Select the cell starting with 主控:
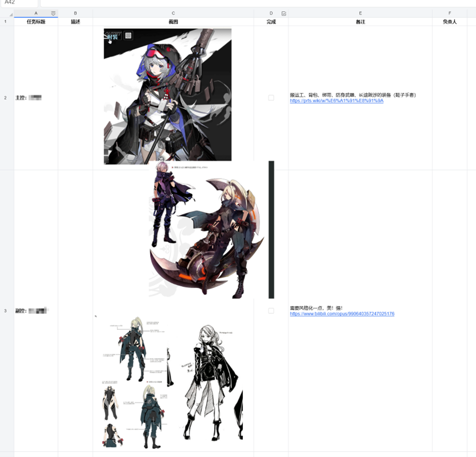476x457 pixels. [x=36, y=98]
